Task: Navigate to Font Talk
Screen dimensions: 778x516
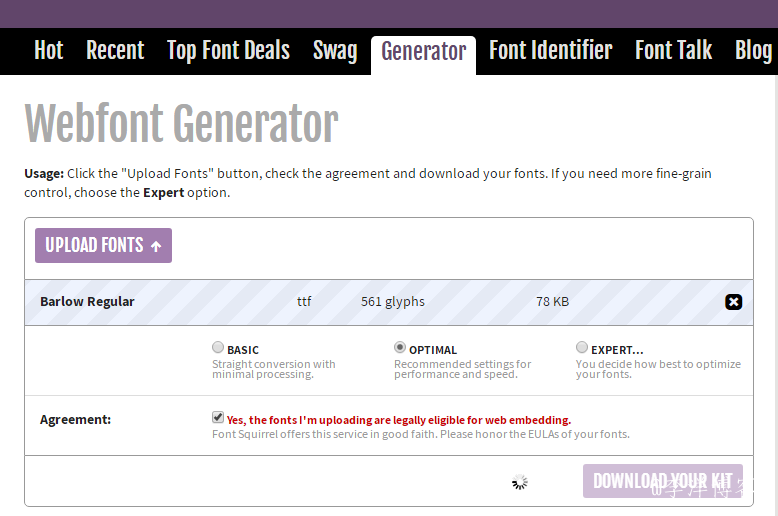Action: pos(673,51)
